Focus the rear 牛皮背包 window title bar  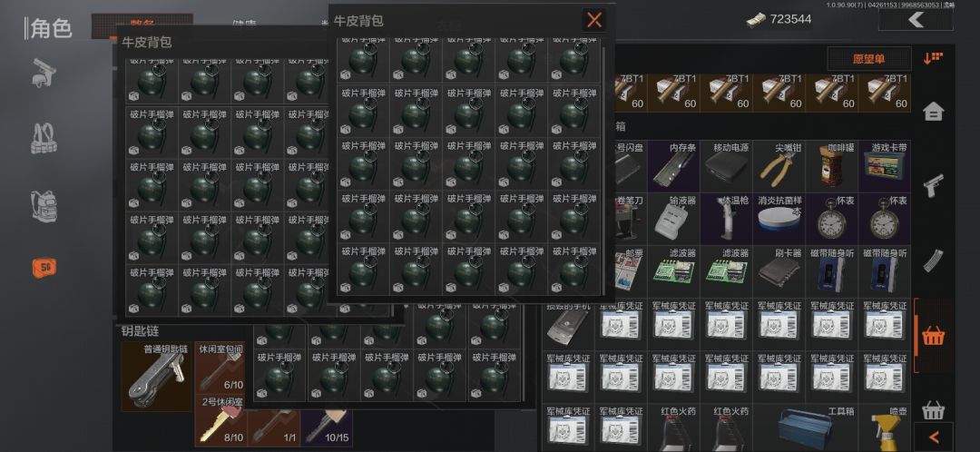point(223,43)
